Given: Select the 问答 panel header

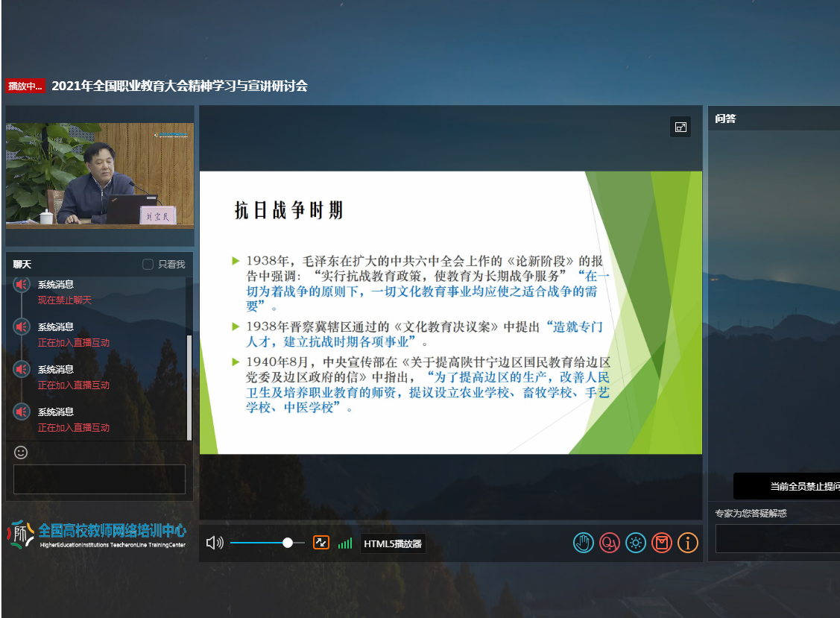Looking at the screenshot, I should click(x=726, y=119).
